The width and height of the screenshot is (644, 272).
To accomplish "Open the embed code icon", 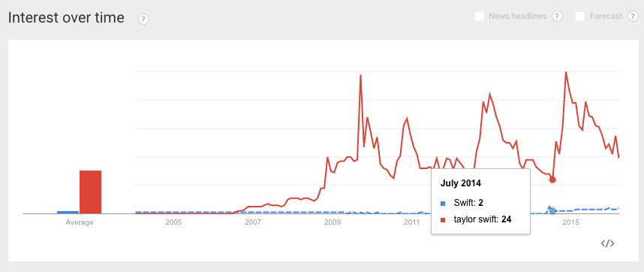I will point(607,243).
